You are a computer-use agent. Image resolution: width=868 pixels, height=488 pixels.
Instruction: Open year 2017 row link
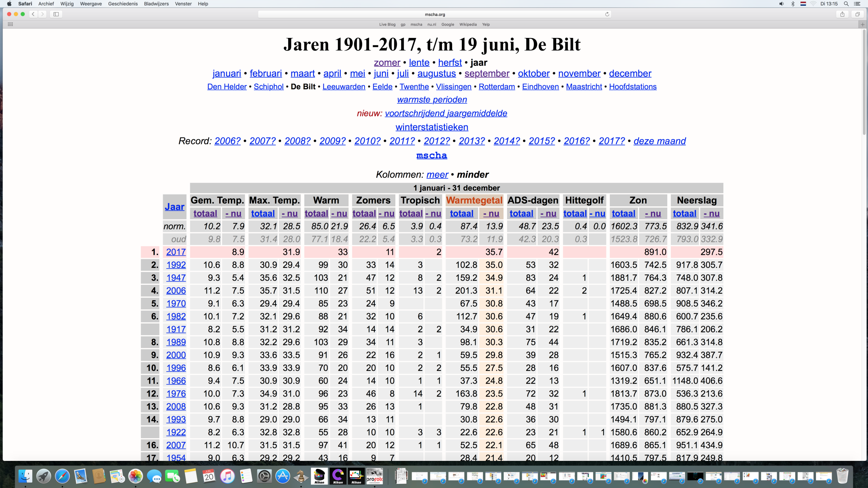(x=176, y=252)
